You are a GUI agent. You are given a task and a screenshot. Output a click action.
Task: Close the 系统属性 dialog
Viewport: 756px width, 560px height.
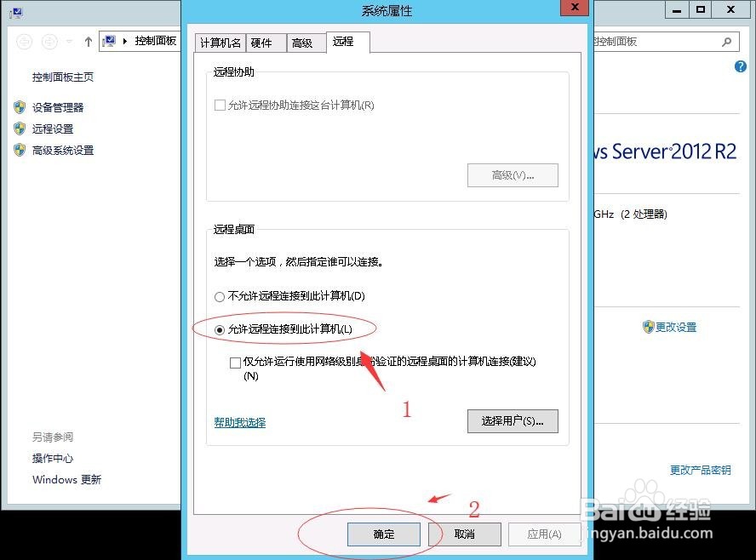click(x=574, y=7)
